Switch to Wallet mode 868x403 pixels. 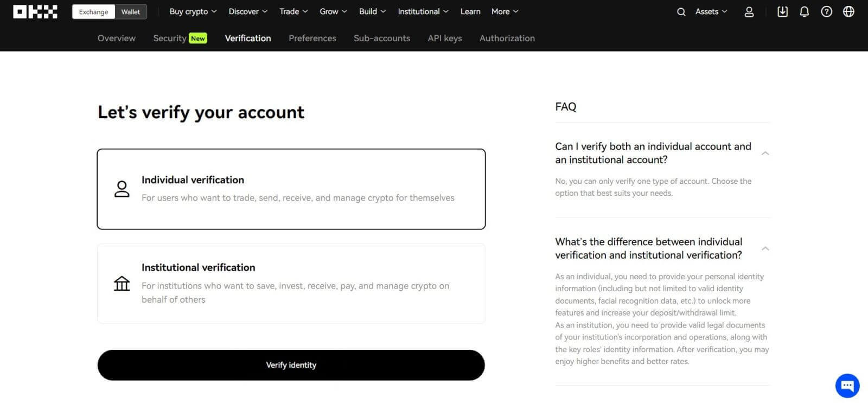(131, 11)
